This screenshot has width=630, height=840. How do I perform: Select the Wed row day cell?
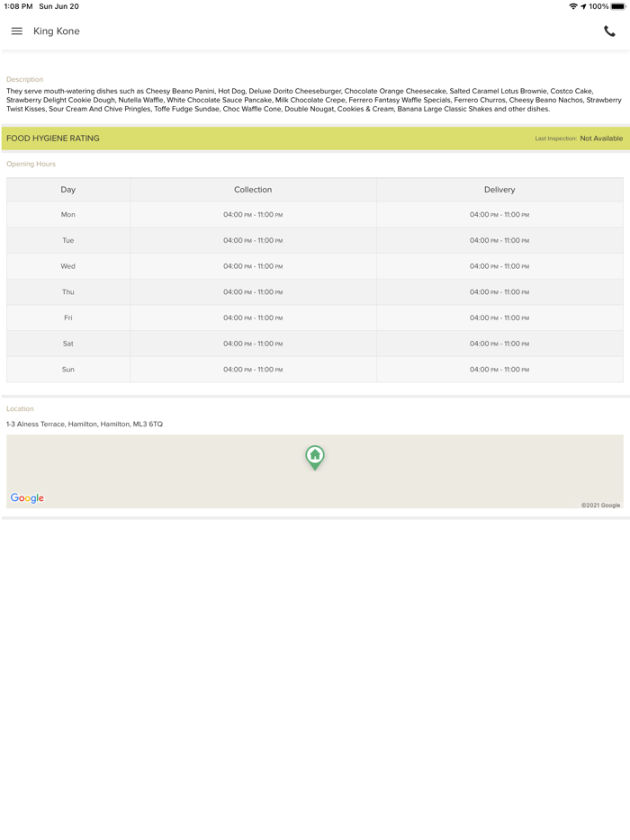pyautogui.click(x=68, y=266)
